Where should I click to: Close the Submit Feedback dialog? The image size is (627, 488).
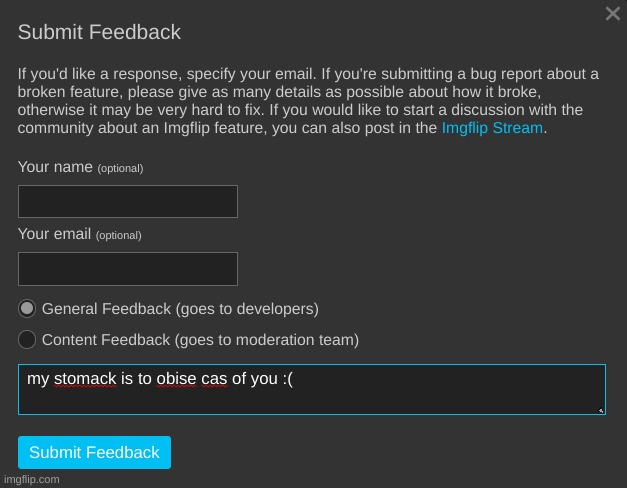click(613, 14)
